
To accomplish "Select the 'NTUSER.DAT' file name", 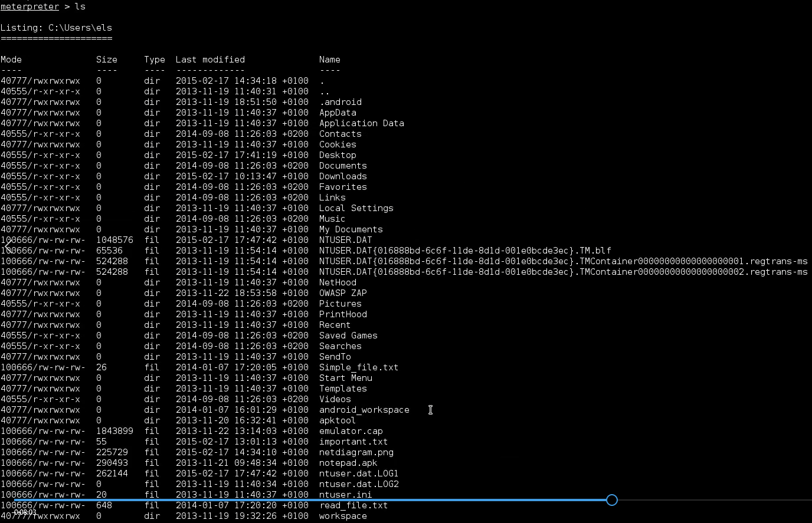I will coord(346,240).
